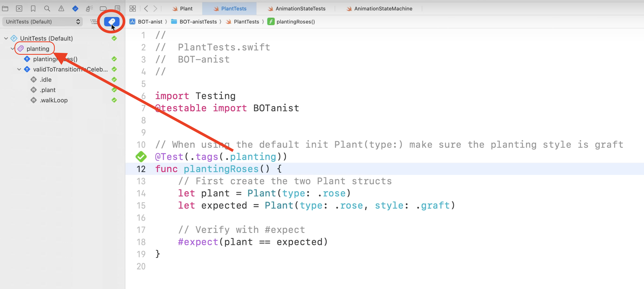Collapse validToTransitionToCeleb test arguments
644x289 pixels.
(19, 69)
